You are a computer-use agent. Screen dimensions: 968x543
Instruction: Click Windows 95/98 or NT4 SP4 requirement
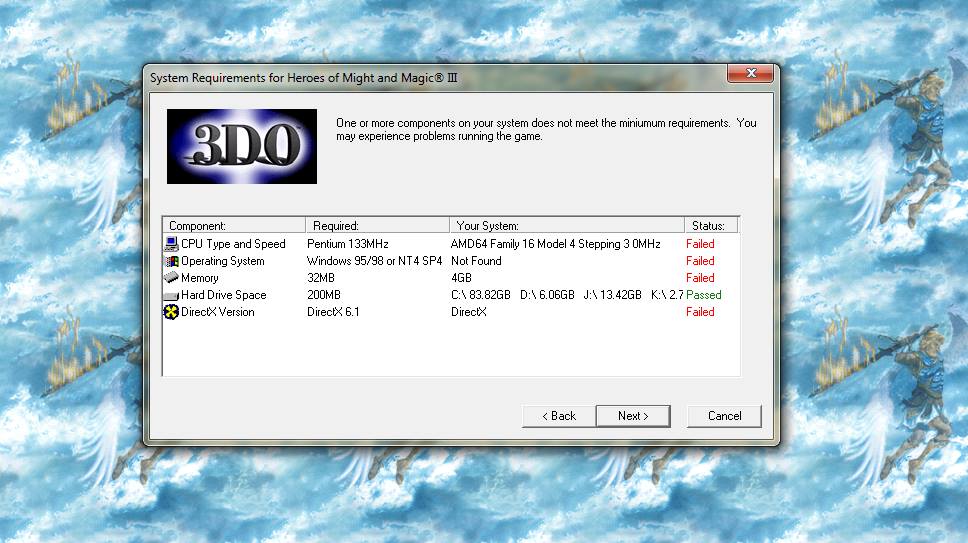click(x=374, y=261)
